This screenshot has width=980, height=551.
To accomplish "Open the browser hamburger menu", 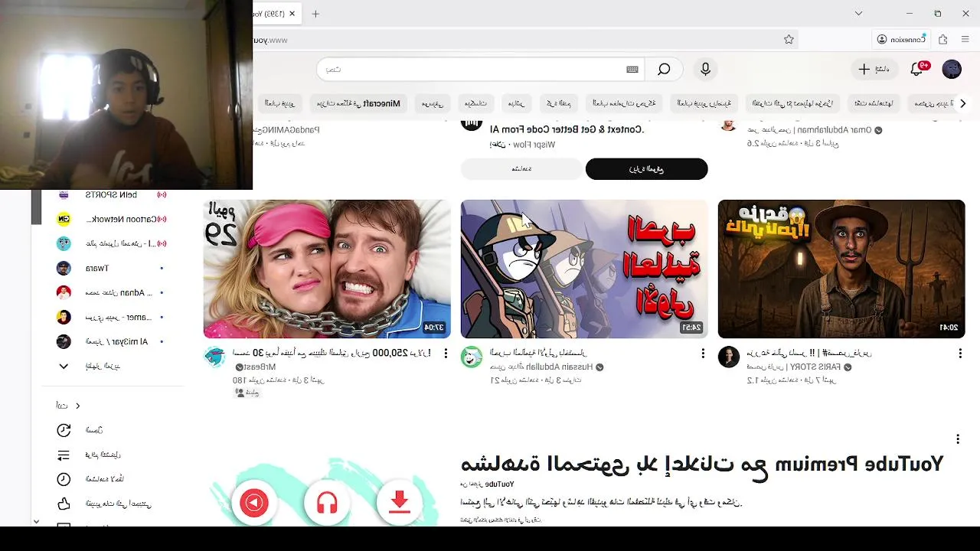I will (965, 40).
